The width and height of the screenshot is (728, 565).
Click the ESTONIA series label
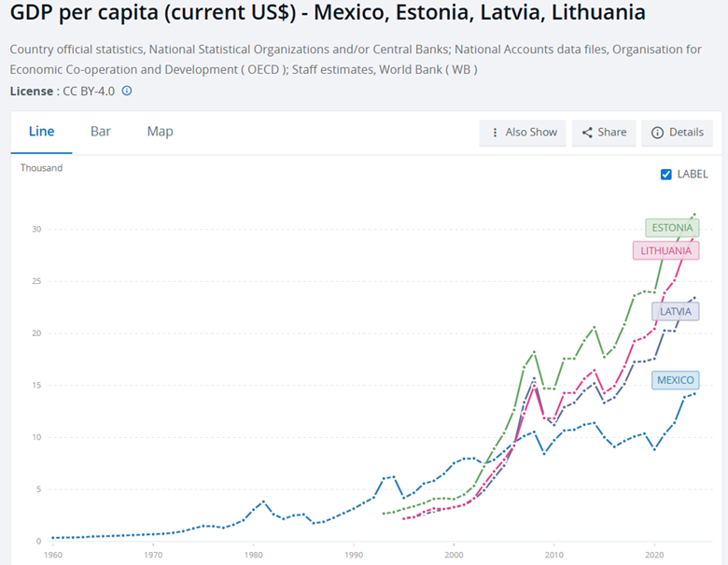click(672, 228)
